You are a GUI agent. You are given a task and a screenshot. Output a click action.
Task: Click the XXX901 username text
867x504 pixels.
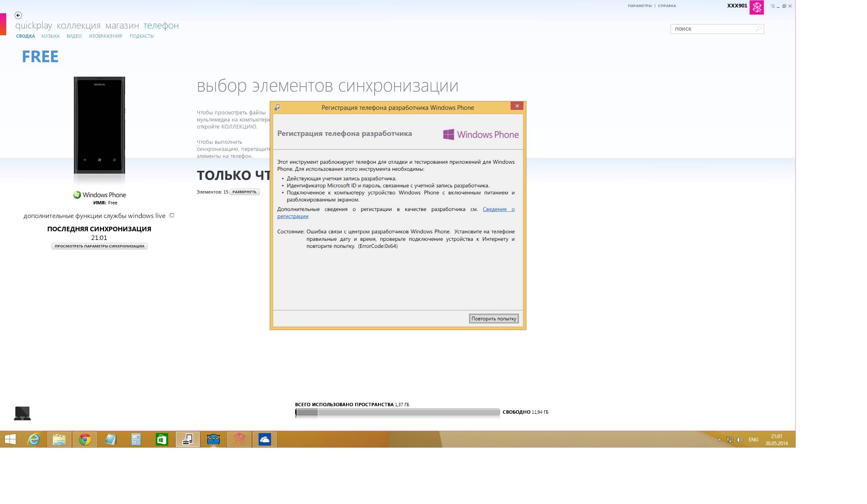coord(737,6)
